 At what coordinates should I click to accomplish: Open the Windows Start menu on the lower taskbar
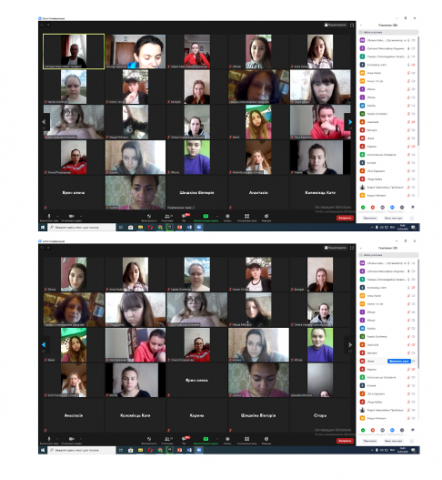click(43, 450)
